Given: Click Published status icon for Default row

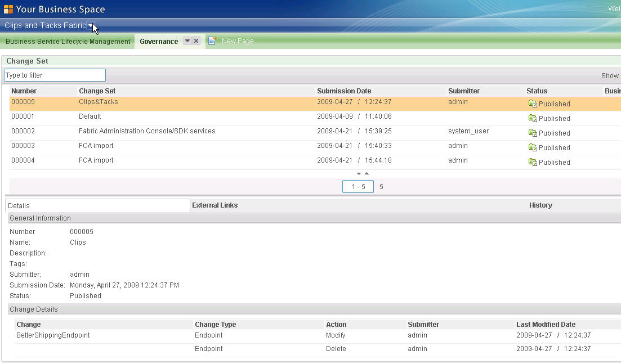Looking at the screenshot, I should (x=533, y=118).
